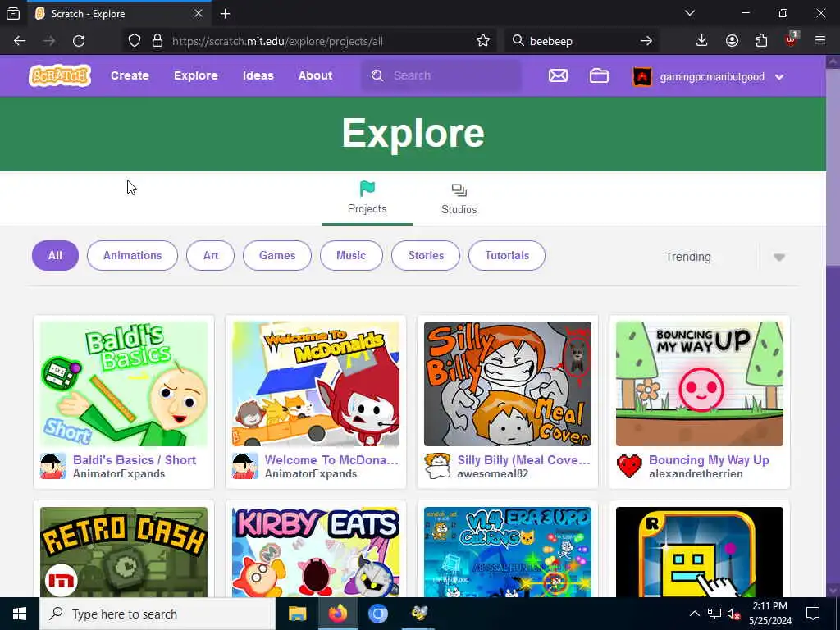
Task: Switch to the Studios tab
Action: click(459, 199)
